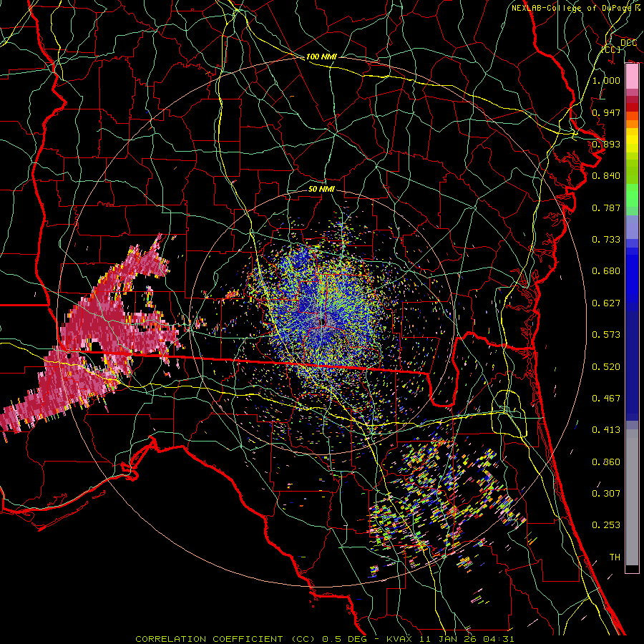Screen dimensions: 644x644
Task: Click the DEC label above the color scale
Action: coord(628,43)
